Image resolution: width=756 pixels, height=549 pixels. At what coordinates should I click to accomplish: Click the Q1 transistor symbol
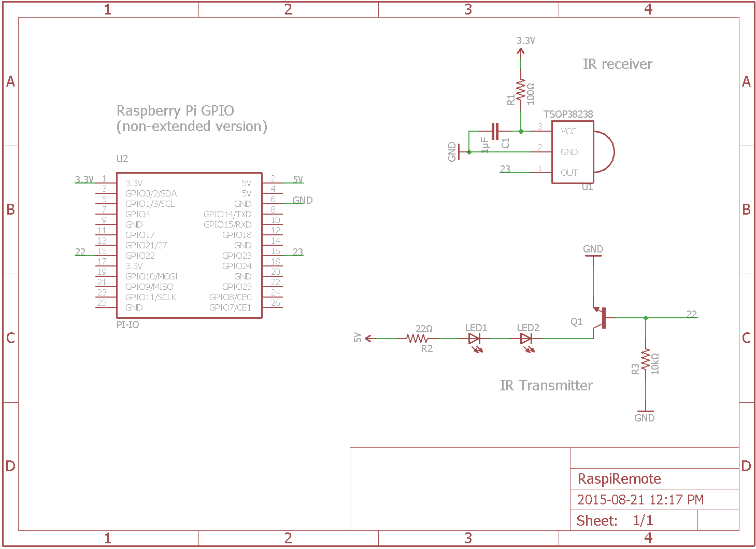click(600, 317)
